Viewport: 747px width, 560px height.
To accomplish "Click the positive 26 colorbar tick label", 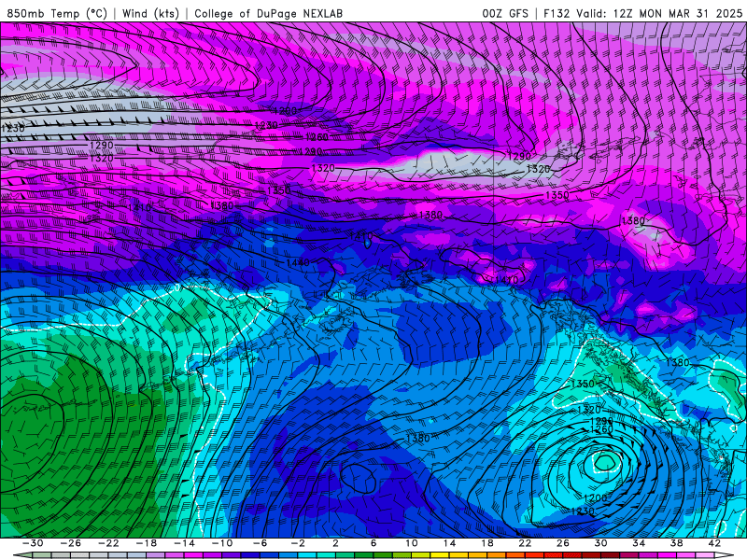I will coord(563,543).
